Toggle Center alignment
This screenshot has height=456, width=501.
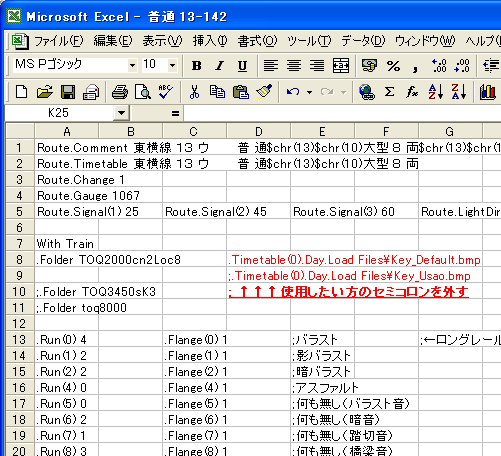tap(294, 65)
